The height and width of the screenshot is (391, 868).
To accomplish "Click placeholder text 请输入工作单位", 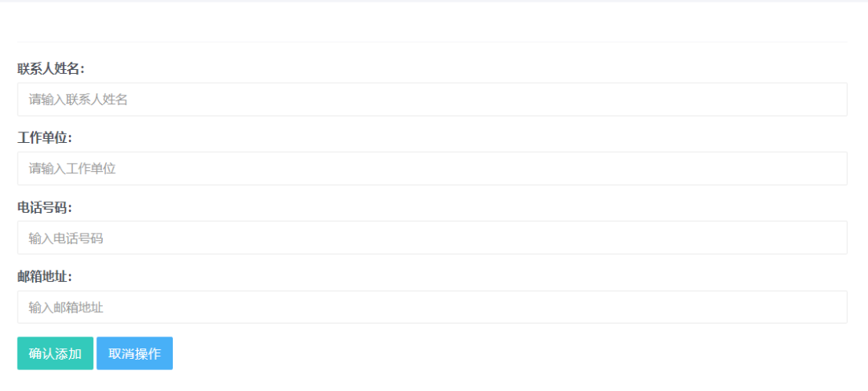I will click(x=72, y=169).
